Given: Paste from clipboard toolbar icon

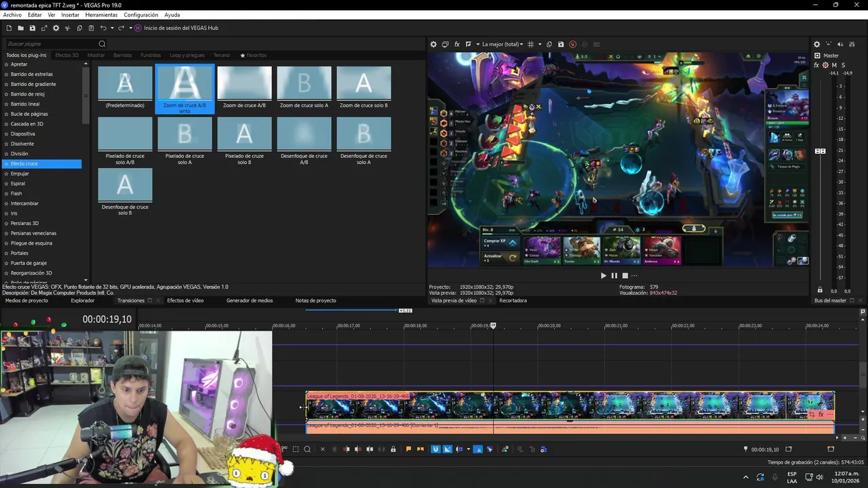Looking at the screenshot, I should 91,28.
